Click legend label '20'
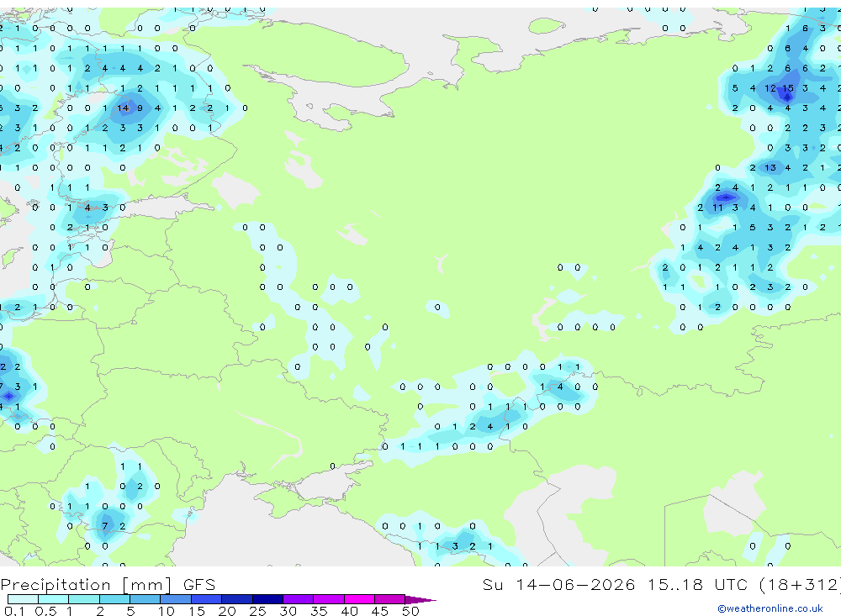841x616 pixels. coord(227,611)
